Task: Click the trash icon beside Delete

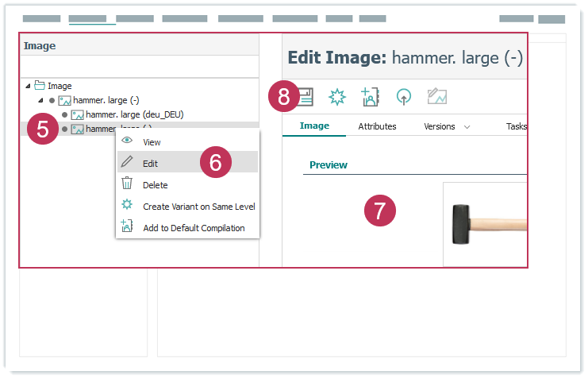Action: [126, 184]
